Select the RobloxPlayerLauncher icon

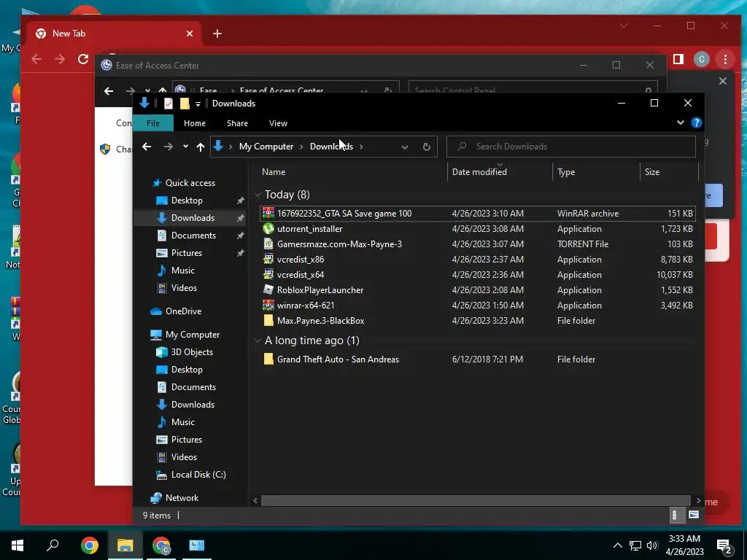[x=268, y=289]
